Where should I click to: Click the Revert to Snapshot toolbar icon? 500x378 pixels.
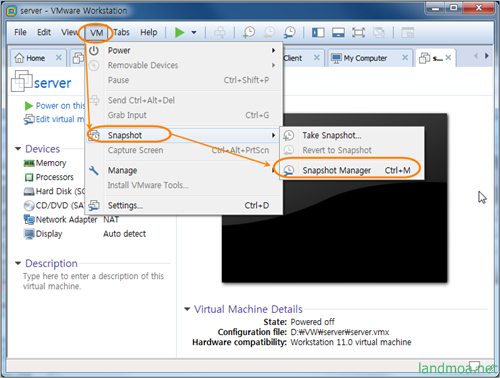269,32
